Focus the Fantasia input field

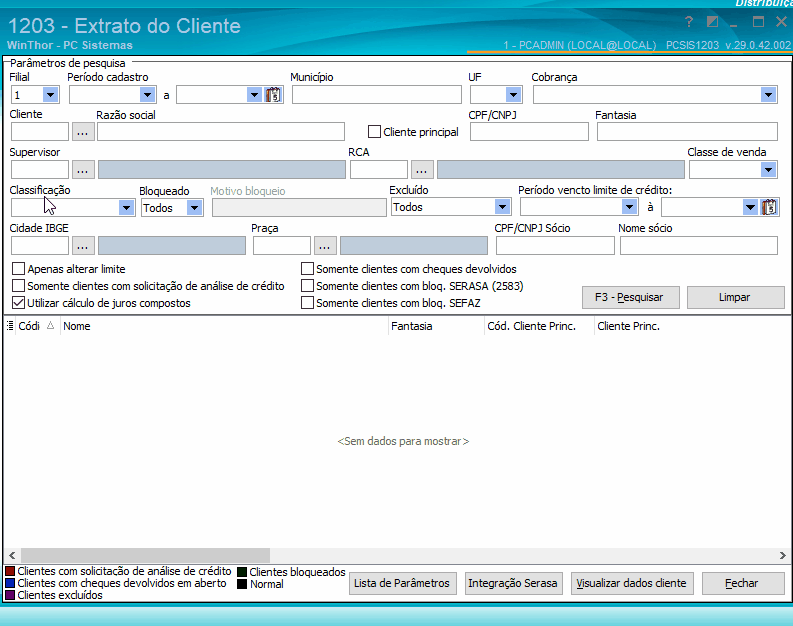pyautogui.click(x=687, y=132)
